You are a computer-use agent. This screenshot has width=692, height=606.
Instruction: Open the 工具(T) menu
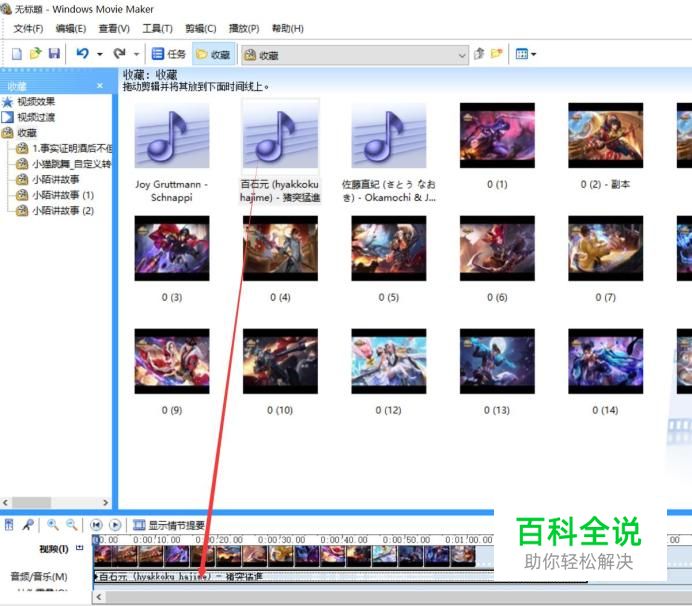[157, 29]
